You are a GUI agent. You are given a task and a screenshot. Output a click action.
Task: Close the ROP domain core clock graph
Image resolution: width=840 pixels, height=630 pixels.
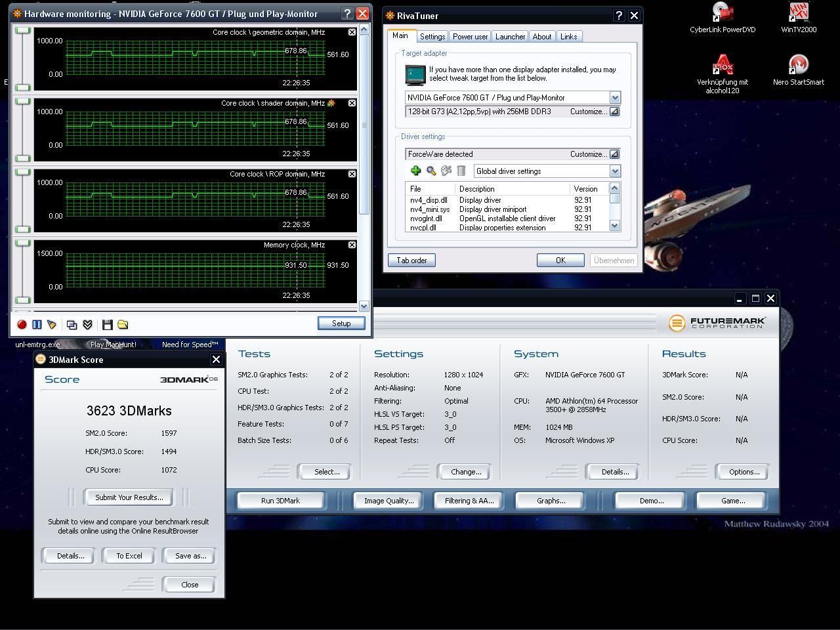click(x=352, y=174)
